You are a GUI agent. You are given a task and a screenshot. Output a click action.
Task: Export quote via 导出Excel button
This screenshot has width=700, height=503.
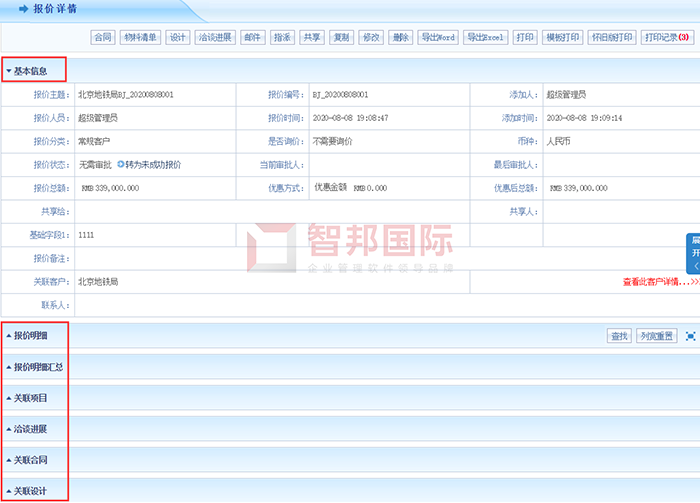tap(486, 37)
